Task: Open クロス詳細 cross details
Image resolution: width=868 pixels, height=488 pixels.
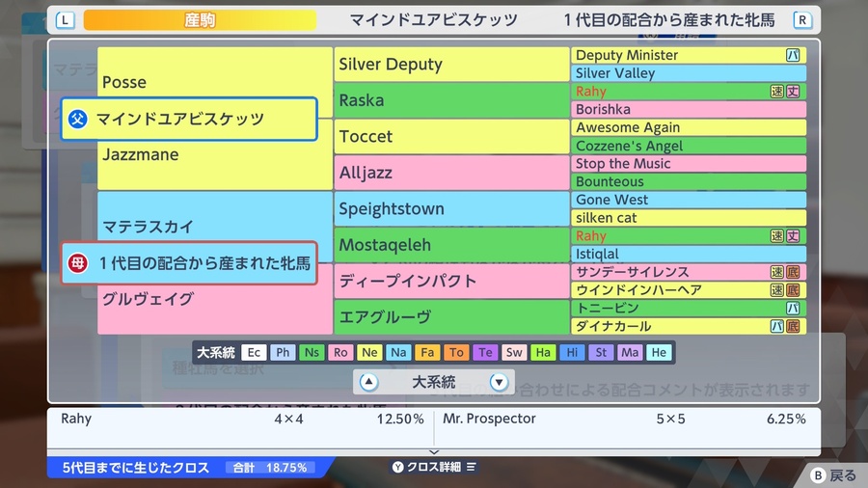Action: tap(434, 467)
